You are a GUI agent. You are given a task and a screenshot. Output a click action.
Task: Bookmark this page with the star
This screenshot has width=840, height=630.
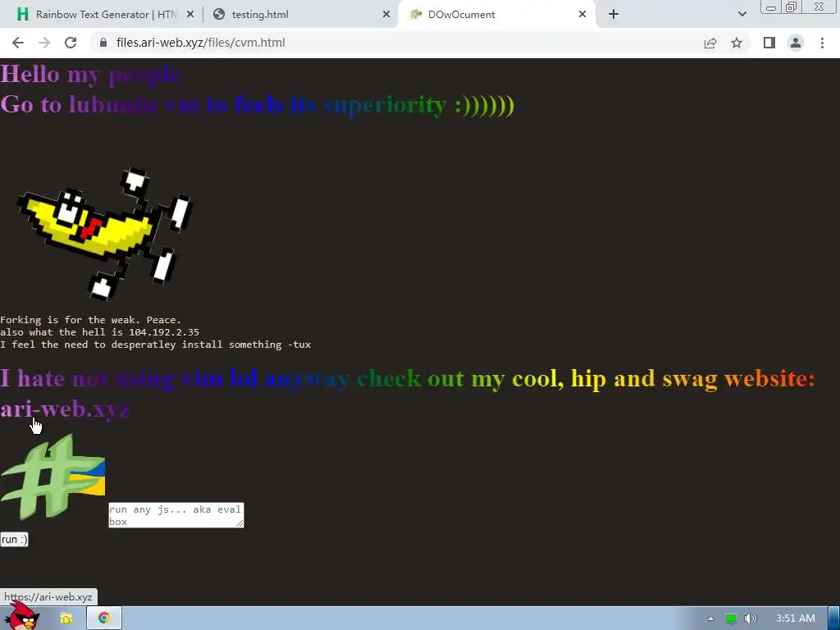click(737, 43)
